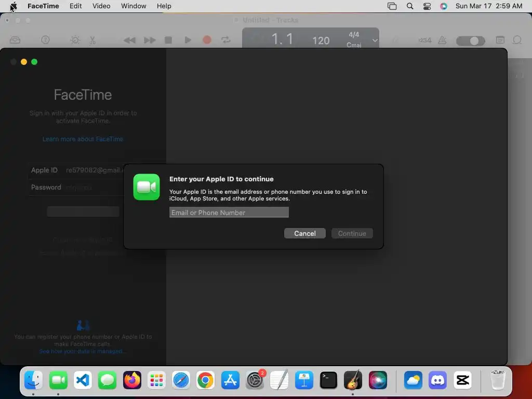The image size is (532, 399).
Task: Open the Video menu
Action: (101, 6)
